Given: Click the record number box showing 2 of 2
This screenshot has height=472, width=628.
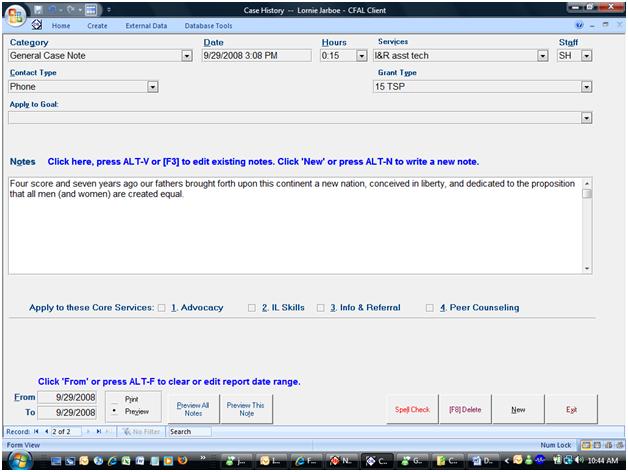Looking at the screenshot, I should 66,432.
